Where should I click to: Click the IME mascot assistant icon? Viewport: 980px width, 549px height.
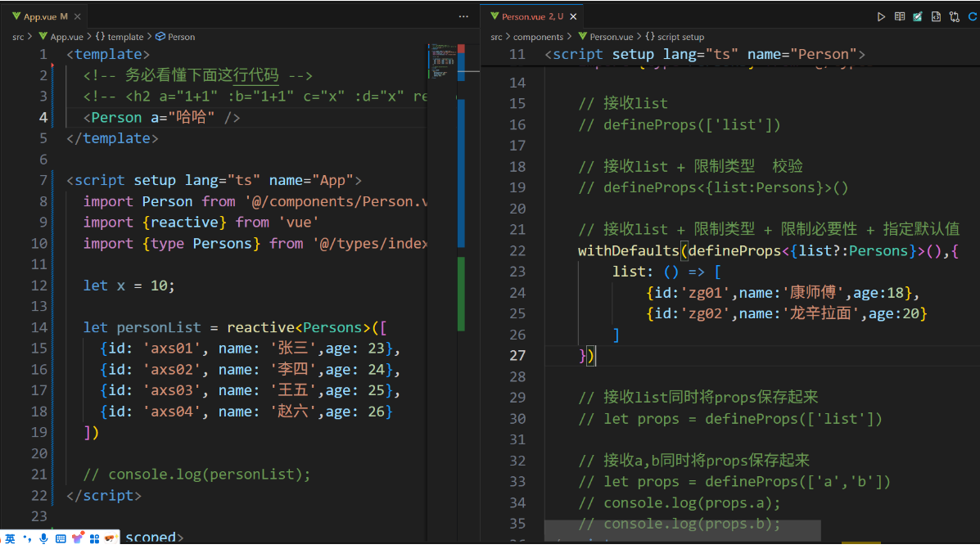pos(111,538)
